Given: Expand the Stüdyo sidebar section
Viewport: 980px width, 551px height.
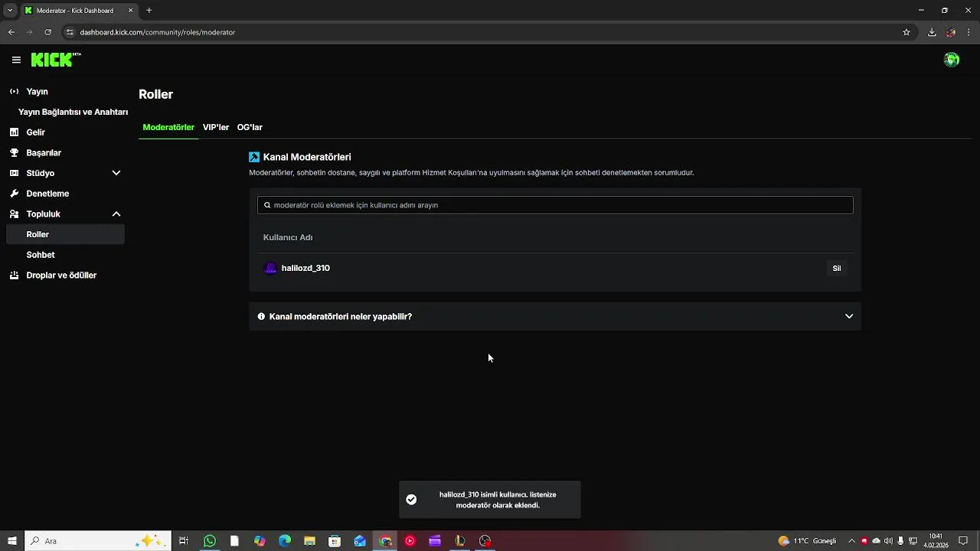Looking at the screenshot, I should (x=64, y=173).
